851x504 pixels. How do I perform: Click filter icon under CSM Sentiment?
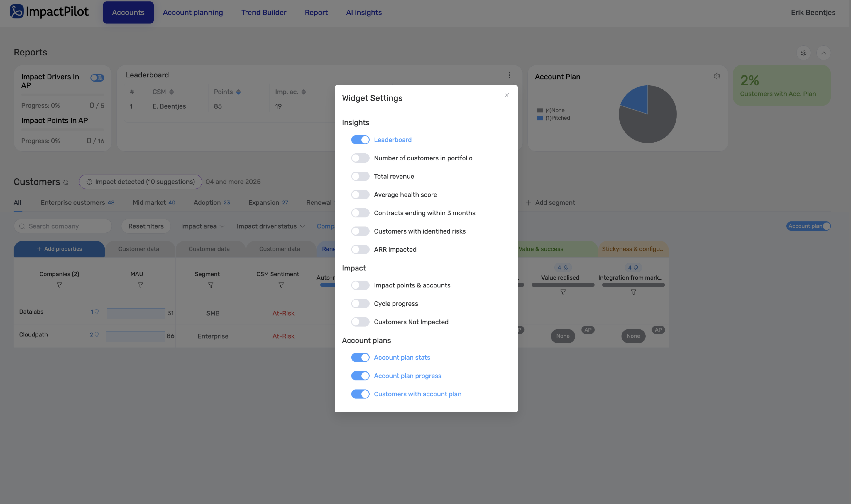tap(281, 285)
